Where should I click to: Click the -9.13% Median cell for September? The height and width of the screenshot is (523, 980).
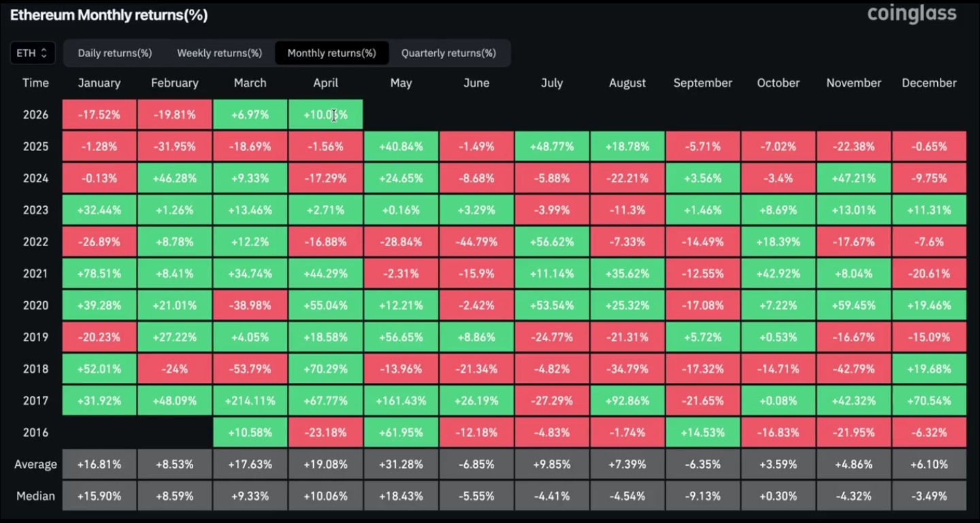[703, 496]
